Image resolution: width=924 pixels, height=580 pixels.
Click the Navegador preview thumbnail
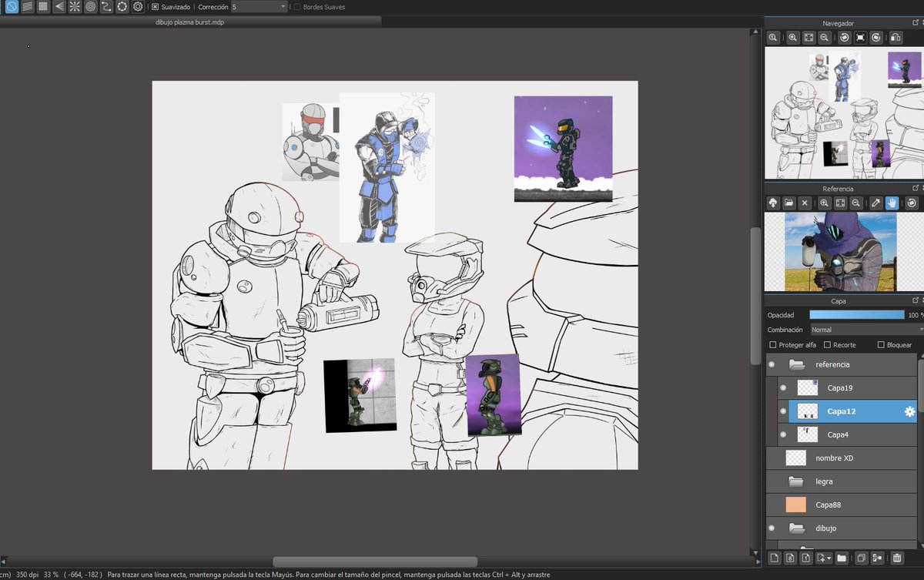point(844,114)
